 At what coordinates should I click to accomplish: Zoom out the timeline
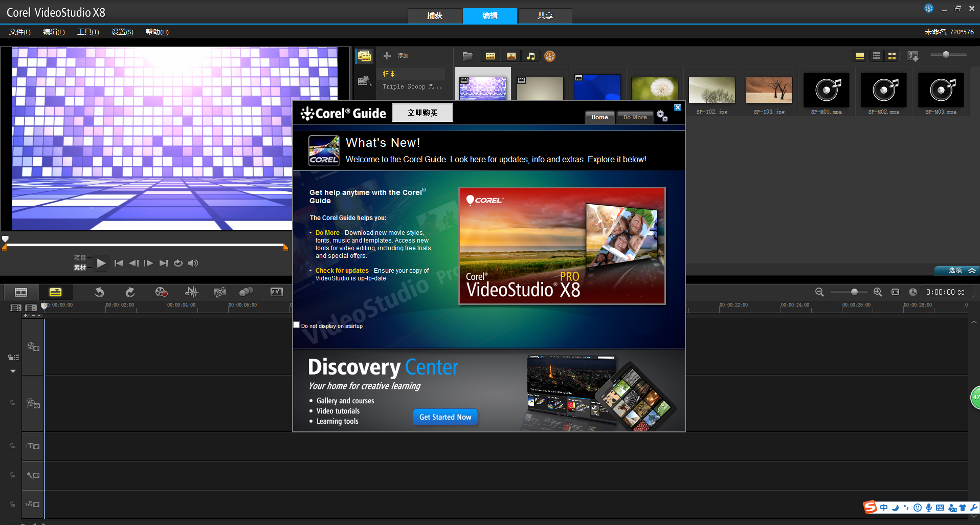coord(819,292)
